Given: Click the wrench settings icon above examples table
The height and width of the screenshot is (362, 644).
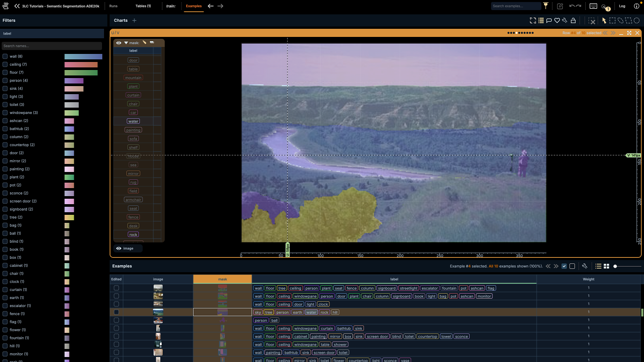Looking at the screenshot, I should point(585,266).
